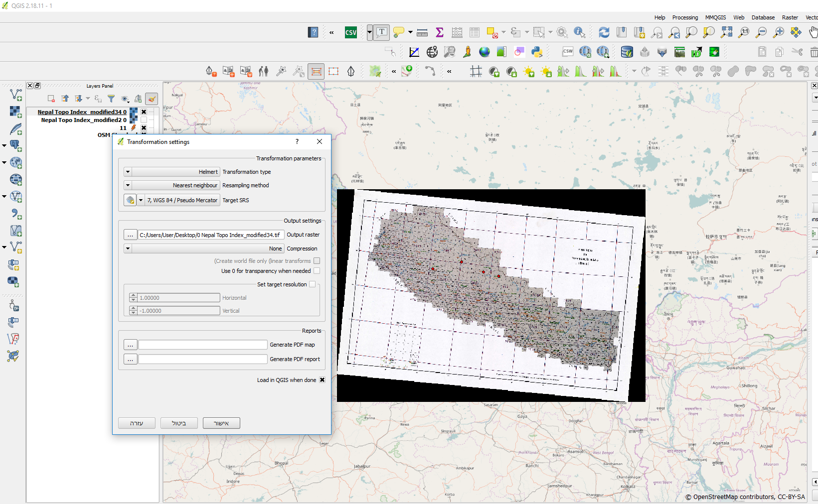
Task: Toggle visibility of layer 11
Action: (144, 128)
